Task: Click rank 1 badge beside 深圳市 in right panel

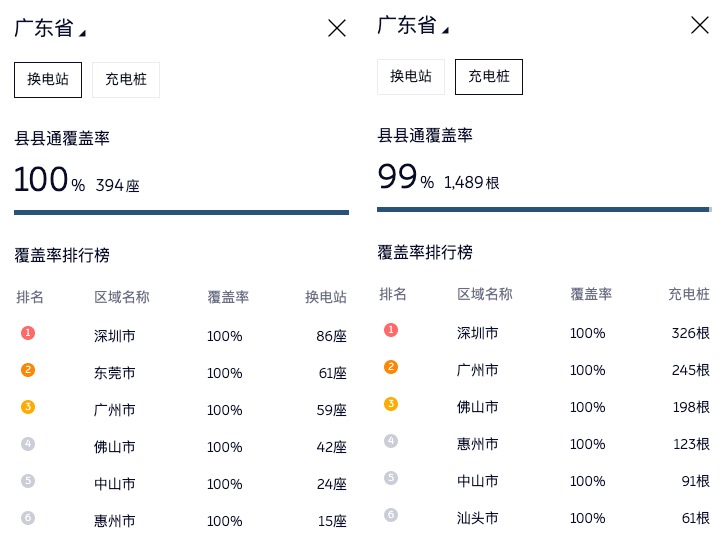Action: 391,330
